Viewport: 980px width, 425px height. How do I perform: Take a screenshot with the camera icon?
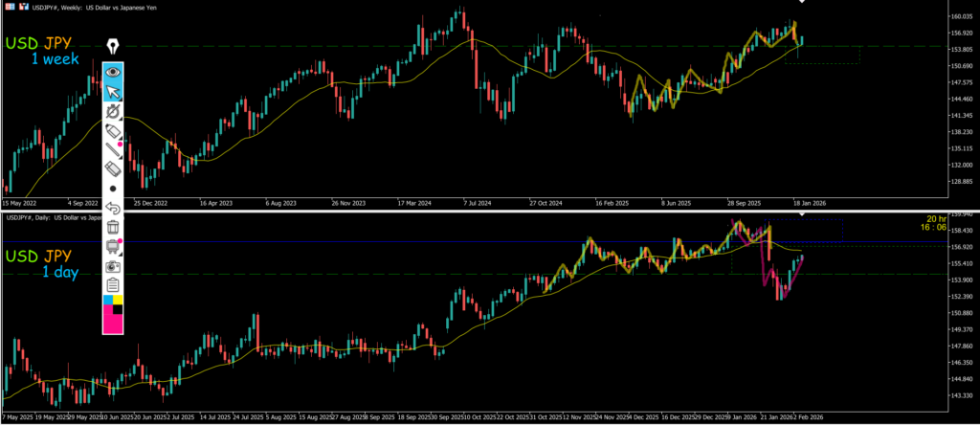coord(114,265)
